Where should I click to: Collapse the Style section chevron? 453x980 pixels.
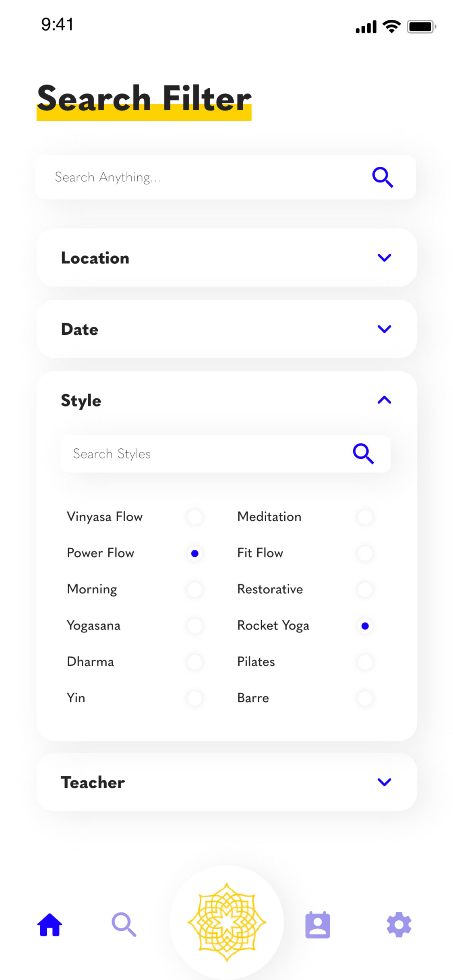point(384,400)
